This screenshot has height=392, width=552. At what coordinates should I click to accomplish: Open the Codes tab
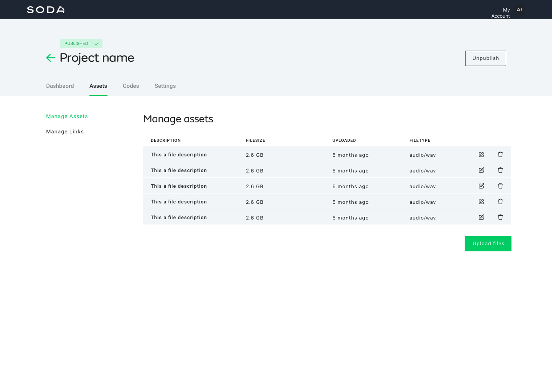tap(131, 86)
